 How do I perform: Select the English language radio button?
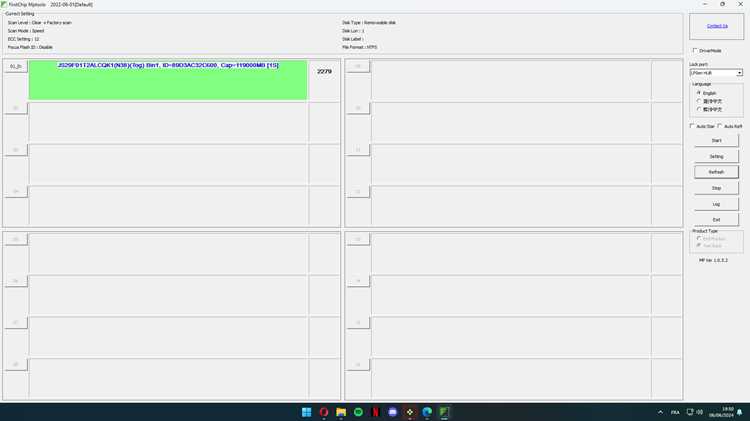[x=699, y=93]
